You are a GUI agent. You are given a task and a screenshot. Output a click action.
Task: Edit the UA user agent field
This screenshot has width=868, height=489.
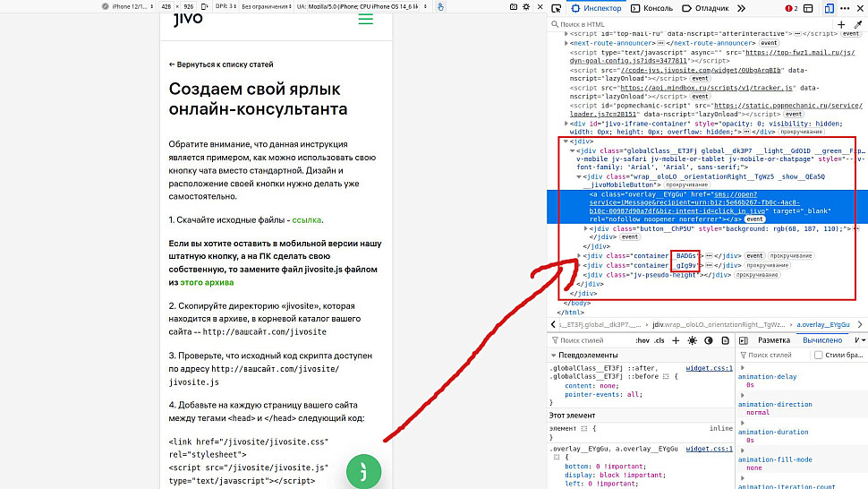[x=362, y=6]
